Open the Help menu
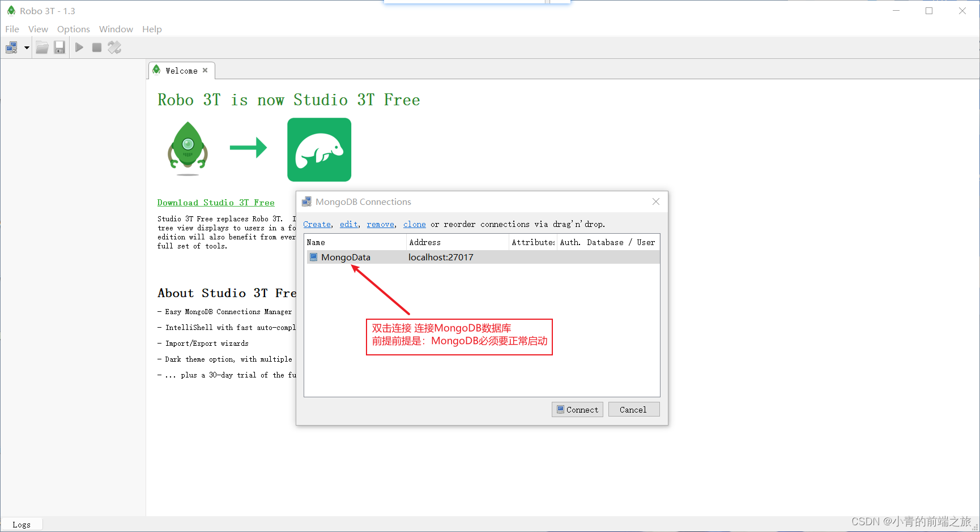 pos(152,29)
